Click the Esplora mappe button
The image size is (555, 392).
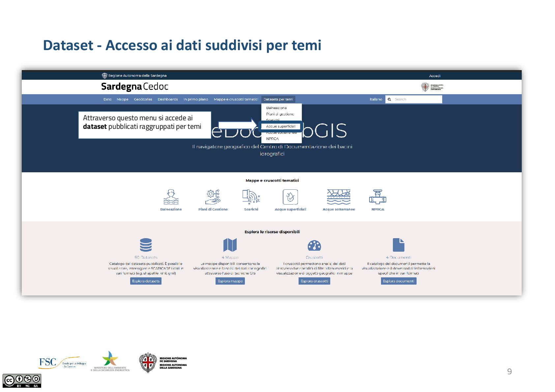coord(230,281)
